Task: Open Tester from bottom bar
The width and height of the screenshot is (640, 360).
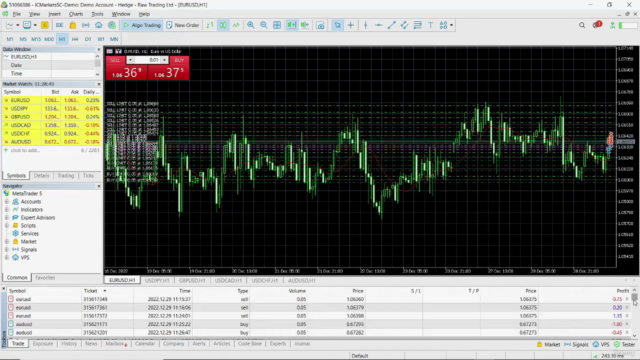Action: 624,345
